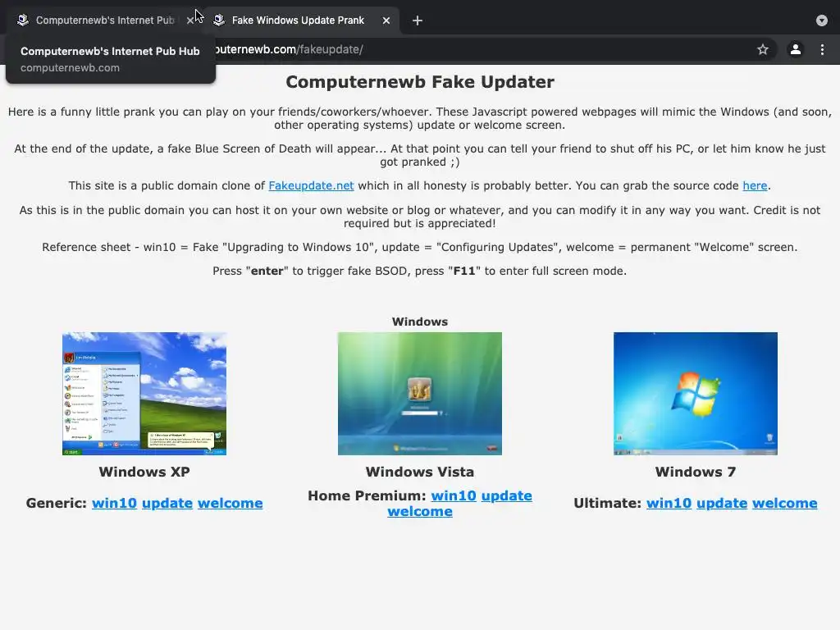
Task: Click favicon of the Fake Windows Update tab
Action: 218,21
